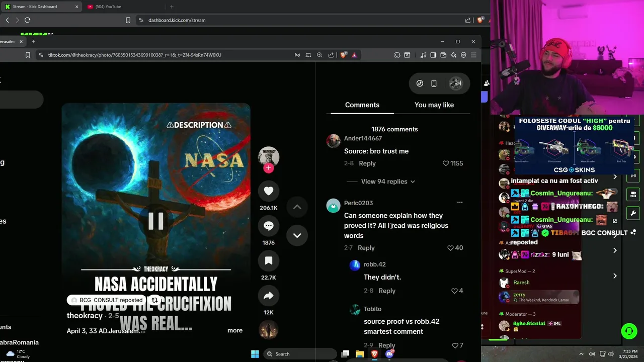Switch to the Stream - Kick Dashboard tab
Viewport: 644px width, 362px height.
[41, 7]
